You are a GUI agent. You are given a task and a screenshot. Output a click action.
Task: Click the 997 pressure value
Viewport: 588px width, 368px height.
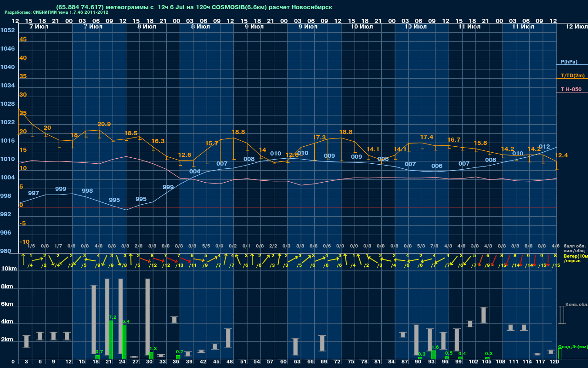tap(34, 193)
